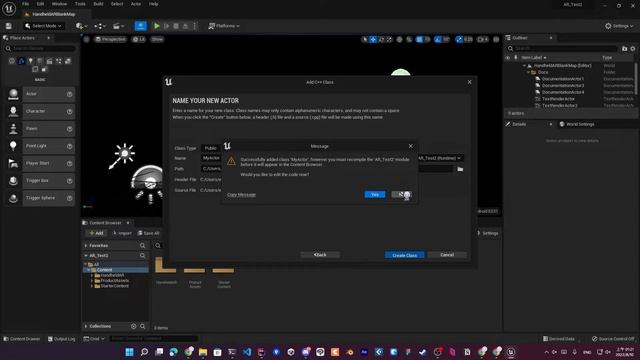Open the Actor menu

[136, 4]
